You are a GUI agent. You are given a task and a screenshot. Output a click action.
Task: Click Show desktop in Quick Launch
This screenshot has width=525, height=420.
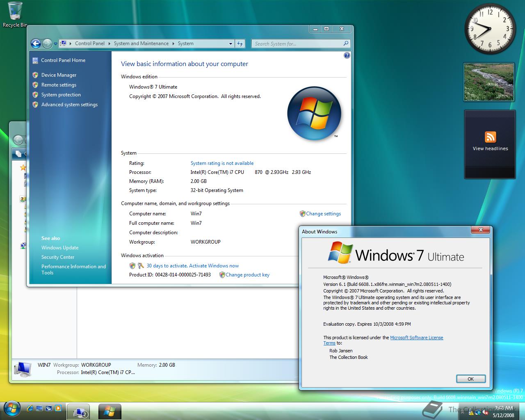pyautogui.click(x=39, y=408)
